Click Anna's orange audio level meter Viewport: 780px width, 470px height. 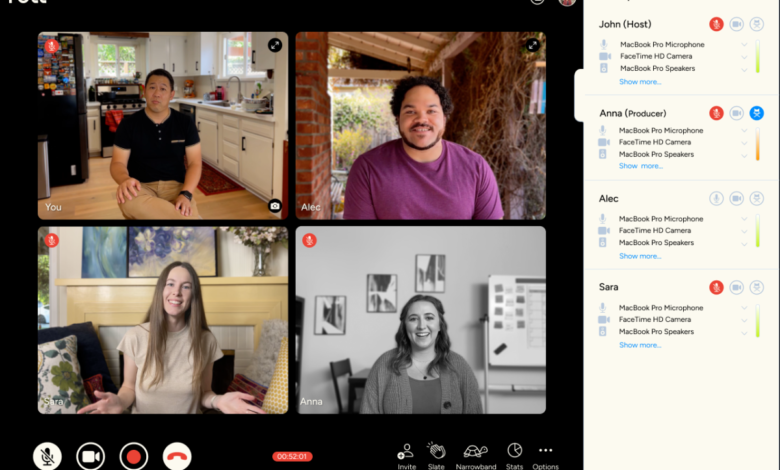coord(758,144)
